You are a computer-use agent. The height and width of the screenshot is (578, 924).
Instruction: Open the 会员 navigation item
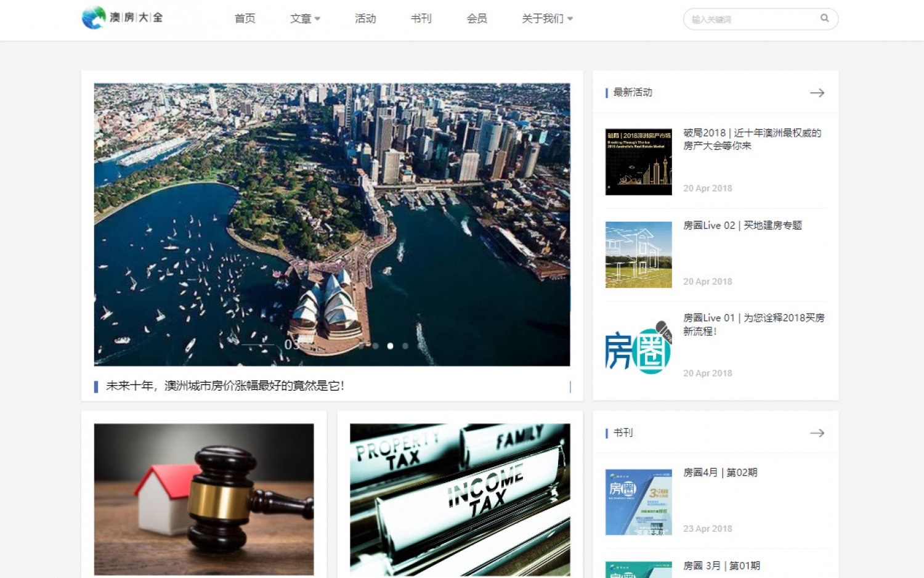[x=477, y=19]
